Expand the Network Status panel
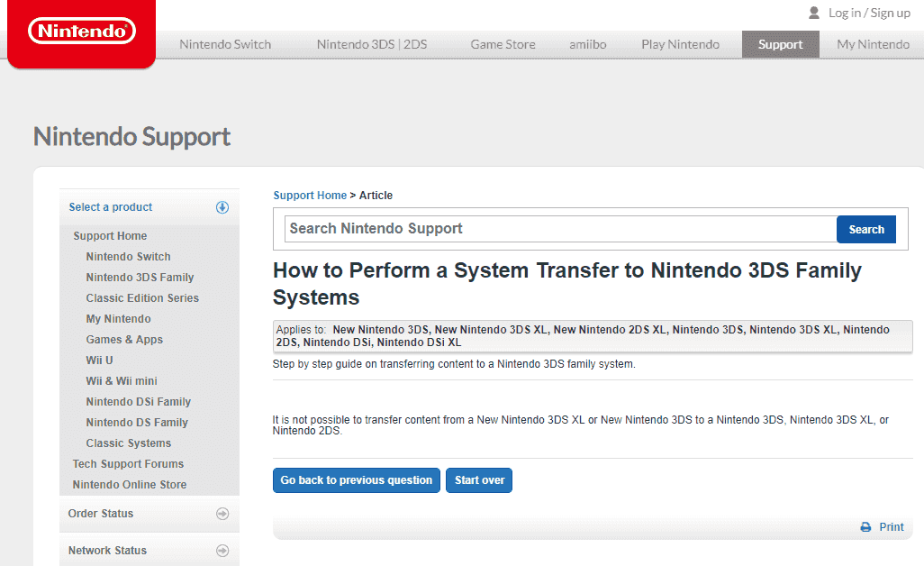This screenshot has width=924, height=566. 149,551
